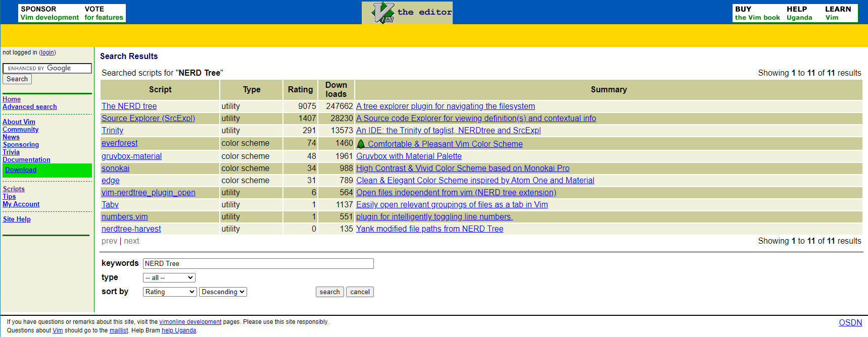The height and width of the screenshot is (337, 868).
Task: Open Yank modified file paths summary link
Action: coord(430,229)
